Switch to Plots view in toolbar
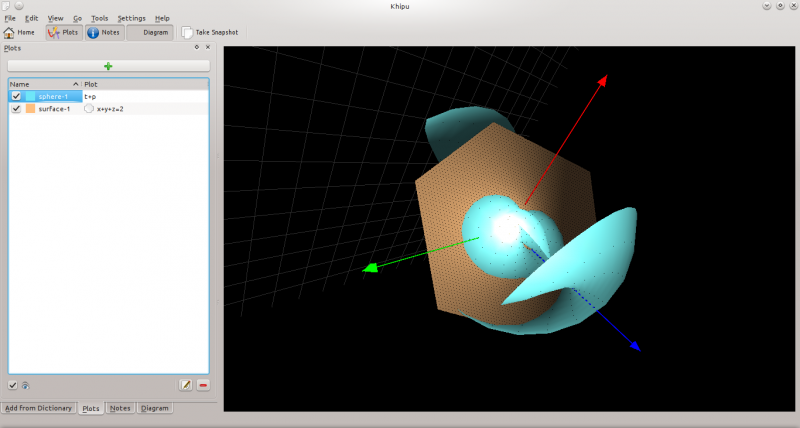The width and height of the screenshot is (800, 428). pyautogui.click(x=64, y=32)
